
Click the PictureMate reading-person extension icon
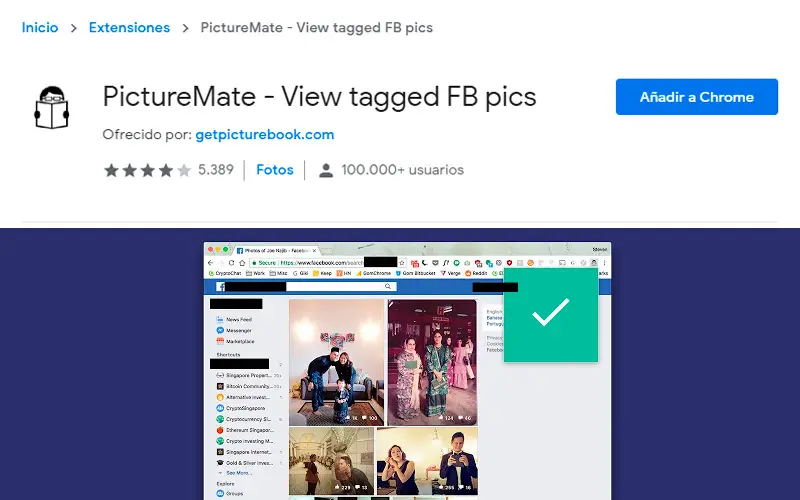point(52,108)
